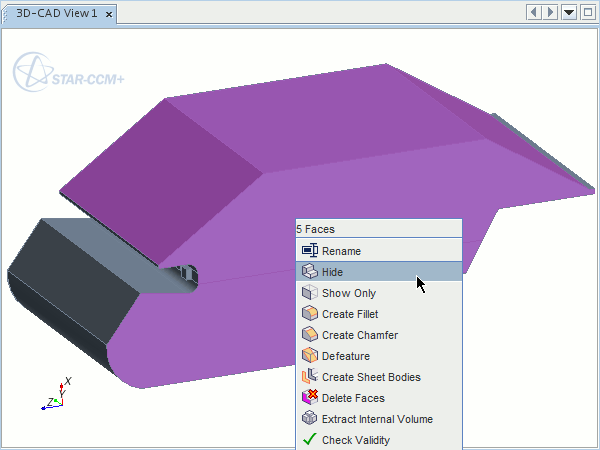600x450 pixels.
Task: Select Check Validity menu entry
Action: tap(379, 440)
